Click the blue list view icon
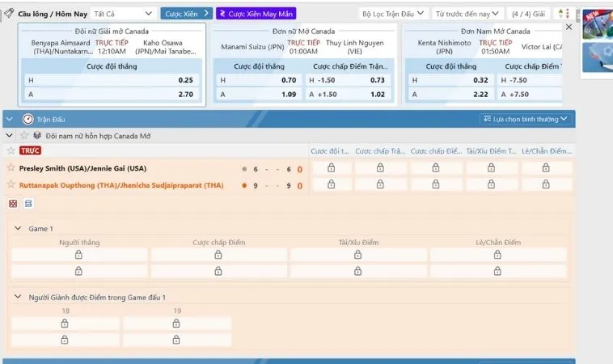This screenshot has height=364, width=613. (x=28, y=204)
